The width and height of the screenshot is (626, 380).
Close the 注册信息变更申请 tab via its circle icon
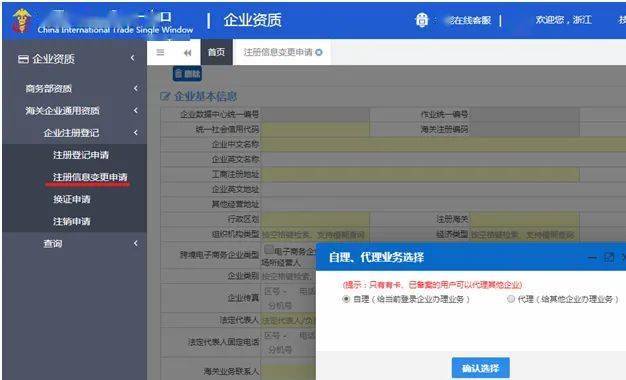(x=319, y=52)
